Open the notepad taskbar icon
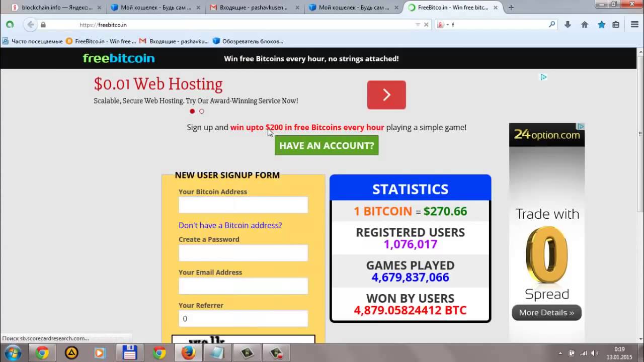 [217, 353]
